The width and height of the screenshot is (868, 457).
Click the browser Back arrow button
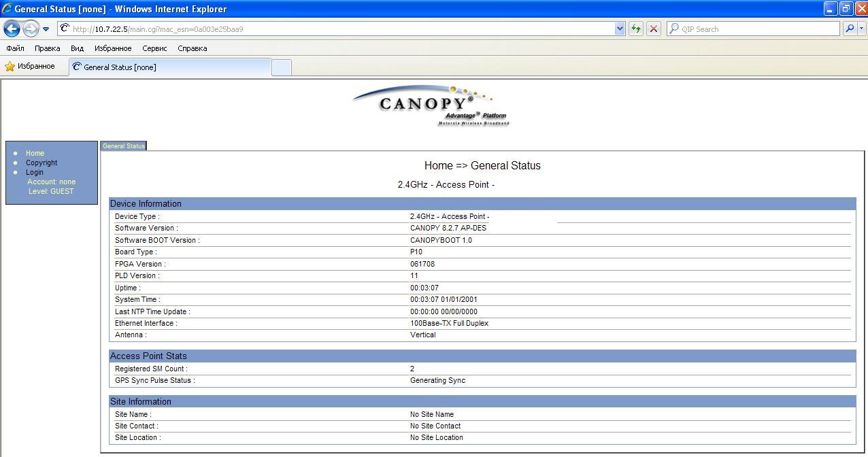coord(12,29)
